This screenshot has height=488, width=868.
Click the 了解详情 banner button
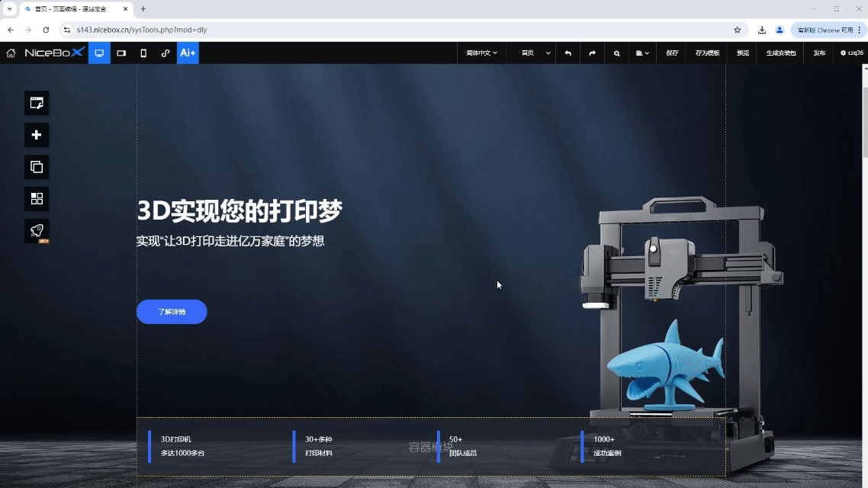coord(172,312)
